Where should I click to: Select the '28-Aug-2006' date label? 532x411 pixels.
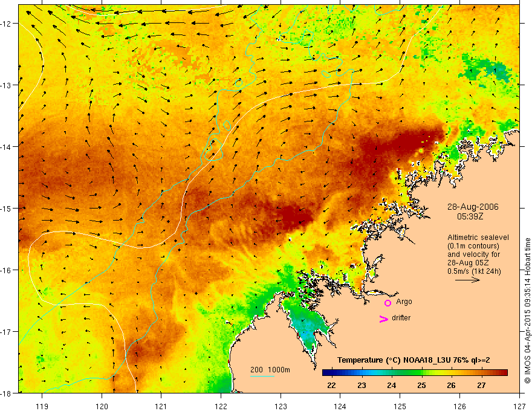click(x=473, y=207)
